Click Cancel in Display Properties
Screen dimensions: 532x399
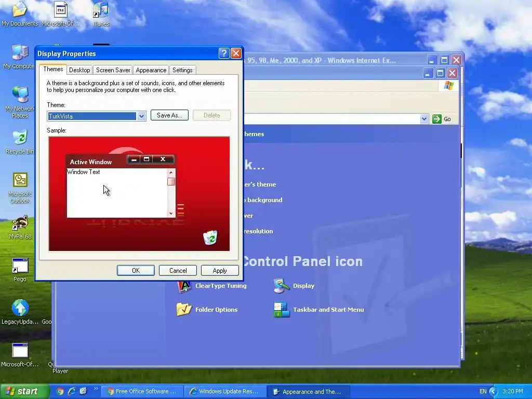point(178,270)
